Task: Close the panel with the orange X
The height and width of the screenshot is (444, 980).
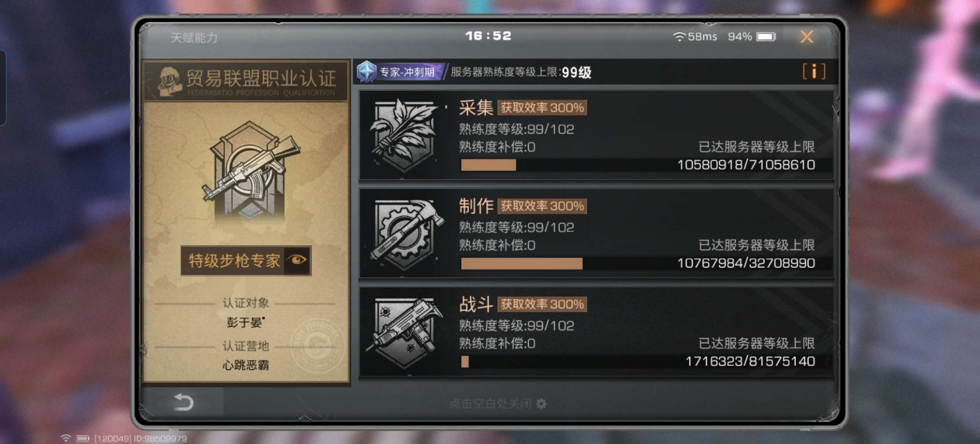Action: click(x=807, y=37)
